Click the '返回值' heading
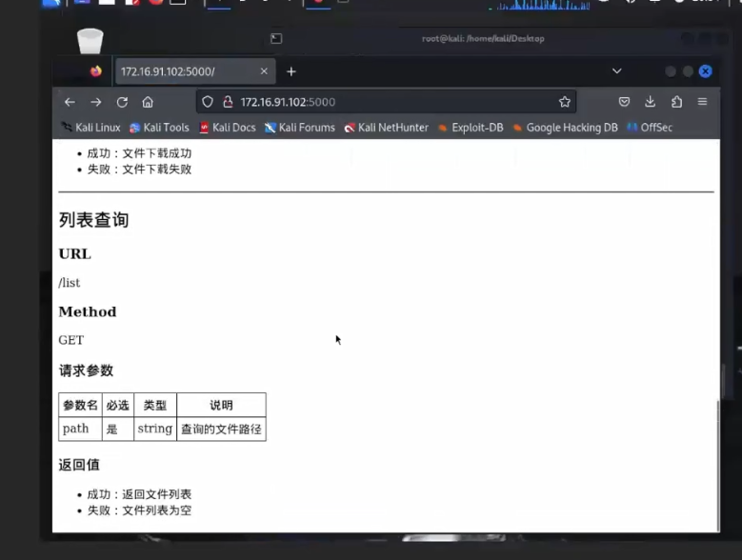 click(79, 465)
